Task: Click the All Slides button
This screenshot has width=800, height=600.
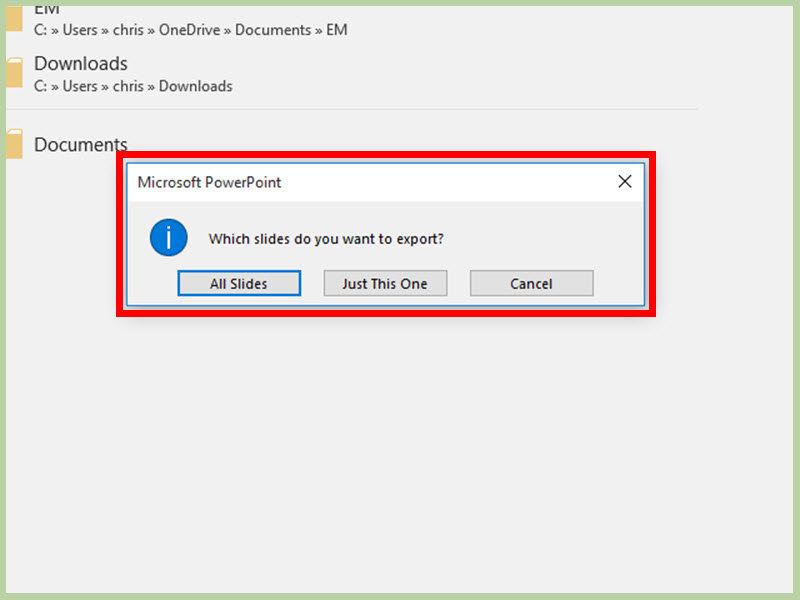Action: coord(239,283)
